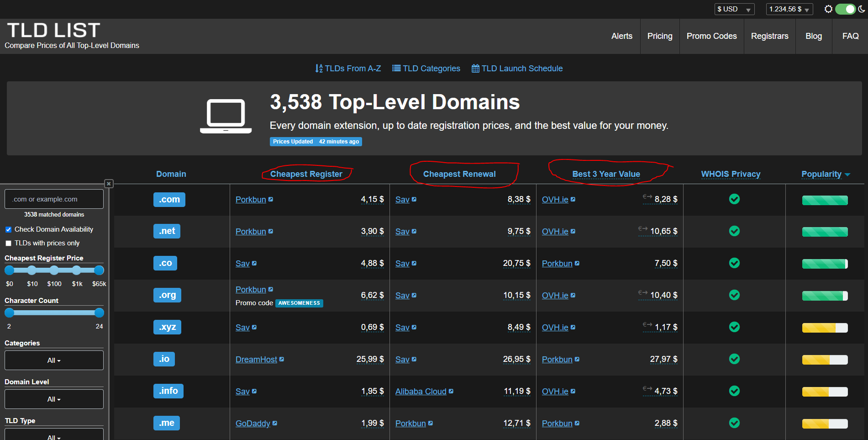This screenshot has width=868, height=440.
Task: Open the number format 1.234.56 $ dropdown
Action: (x=789, y=9)
